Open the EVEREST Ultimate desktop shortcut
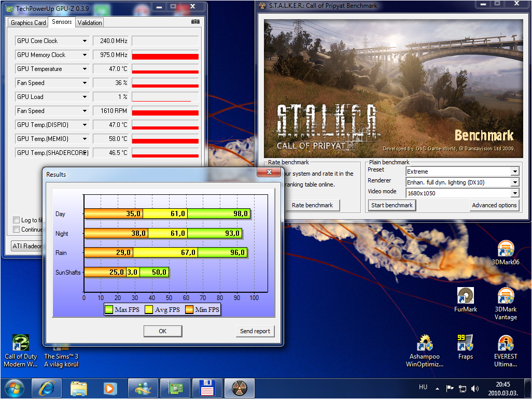The width and height of the screenshot is (532, 399). click(506, 351)
